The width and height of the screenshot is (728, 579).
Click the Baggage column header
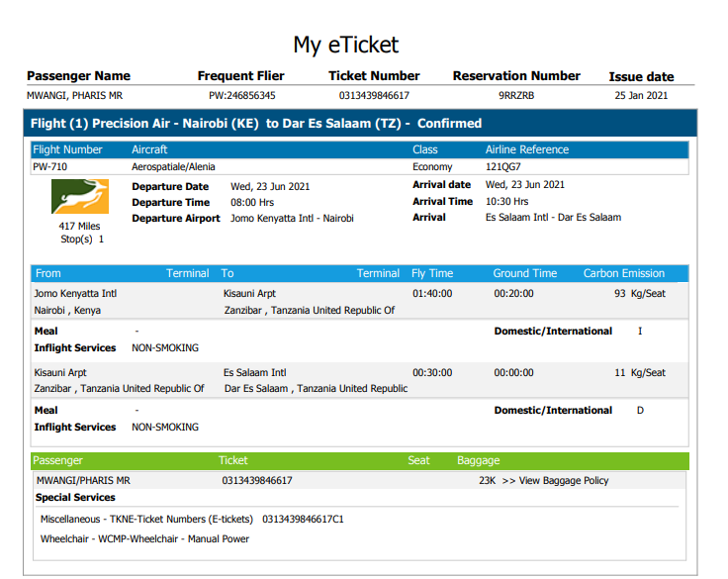[478, 460]
